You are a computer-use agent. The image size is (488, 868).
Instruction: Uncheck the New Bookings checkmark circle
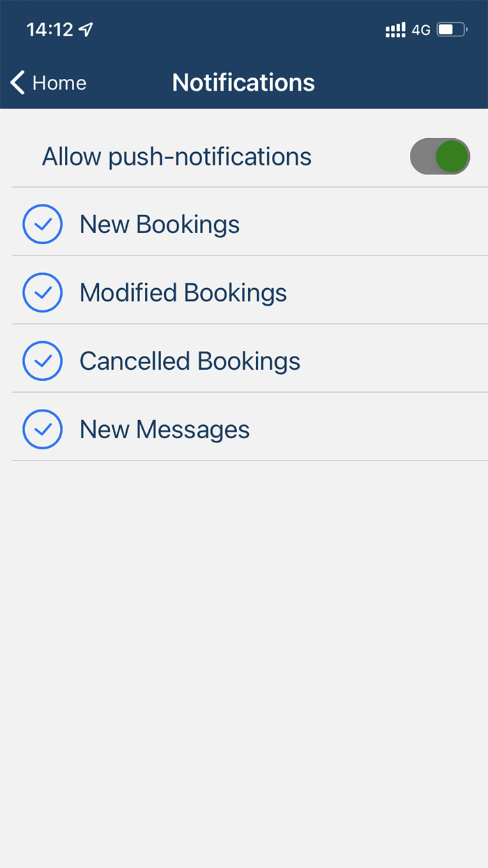43,224
